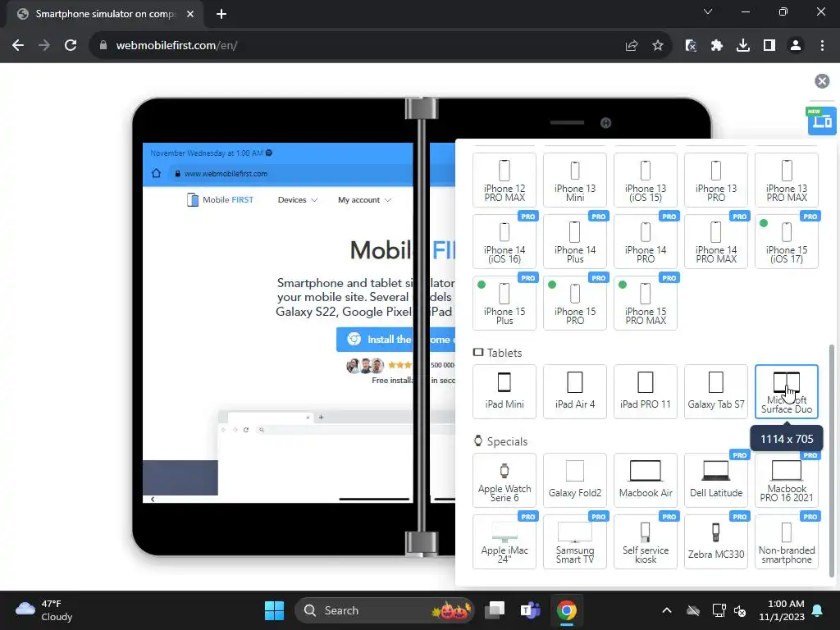Click the taskbar Search box
The image size is (840, 630).
(x=385, y=610)
